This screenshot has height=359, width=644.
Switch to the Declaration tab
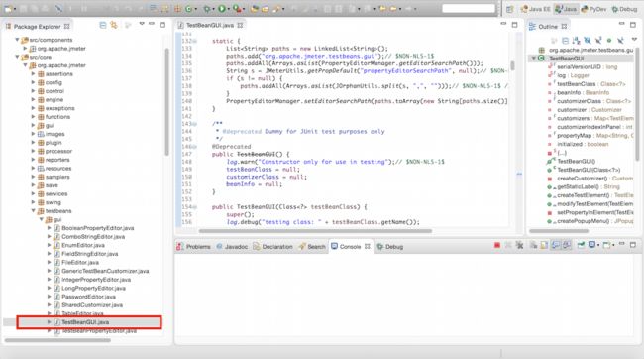pos(272,246)
